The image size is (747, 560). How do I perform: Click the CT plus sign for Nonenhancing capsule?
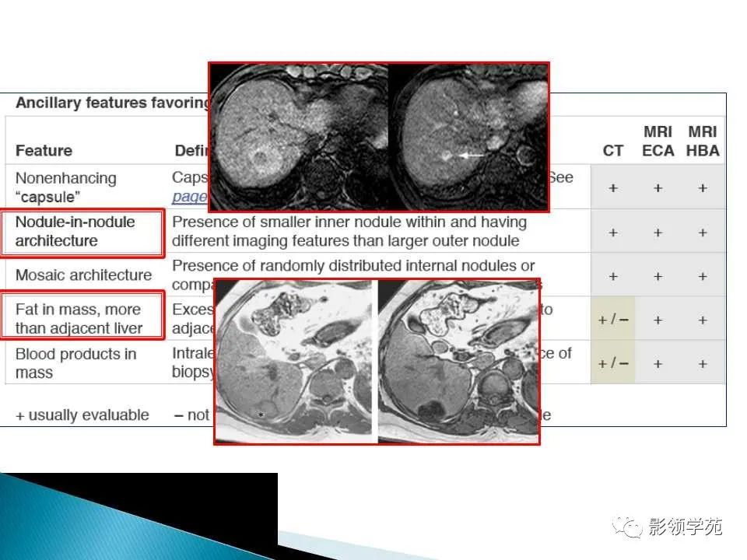(x=613, y=188)
